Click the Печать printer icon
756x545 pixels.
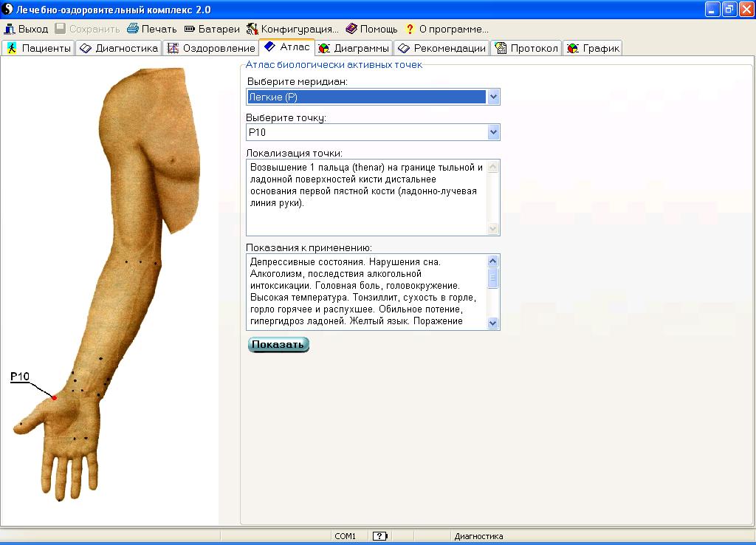pos(133,30)
